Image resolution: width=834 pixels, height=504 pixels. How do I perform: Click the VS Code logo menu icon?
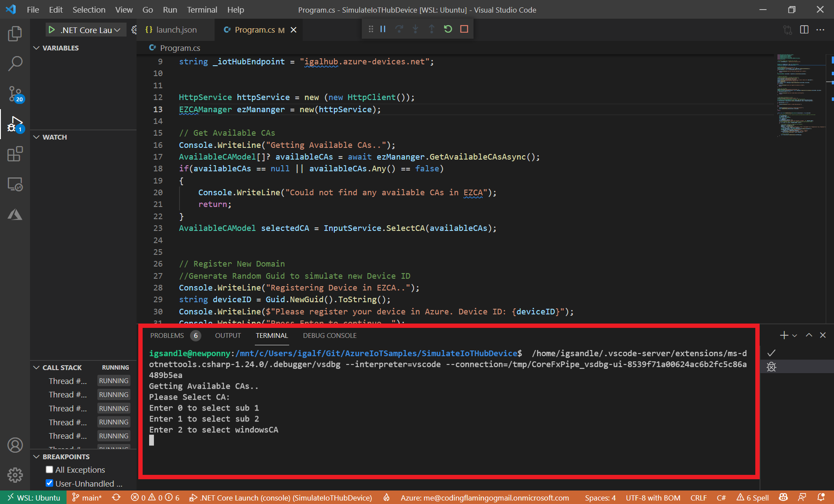(11, 10)
